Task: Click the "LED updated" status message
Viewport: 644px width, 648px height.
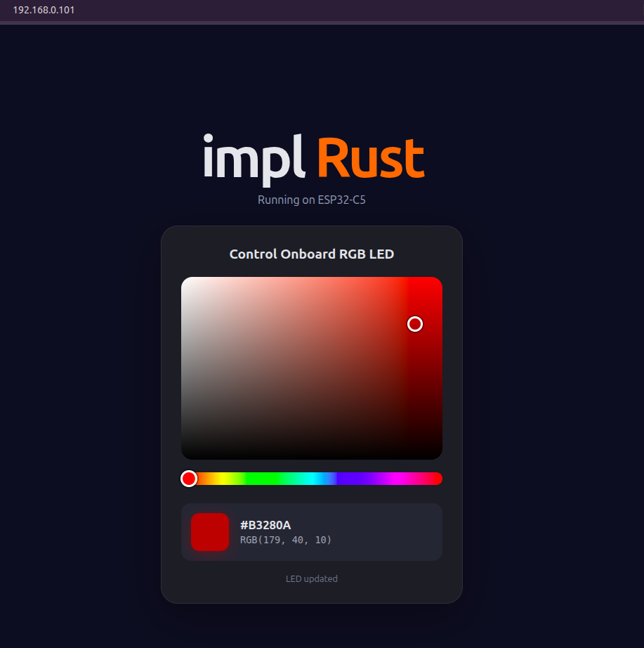Action: coord(312,578)
